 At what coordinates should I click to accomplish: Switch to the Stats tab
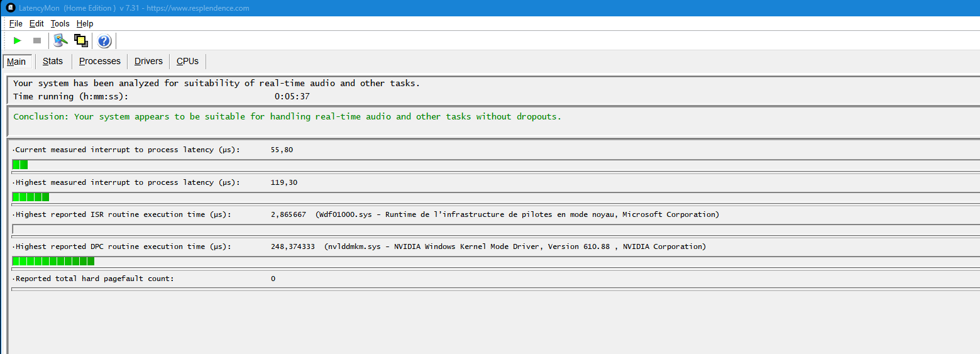click(x=53, y=61)
